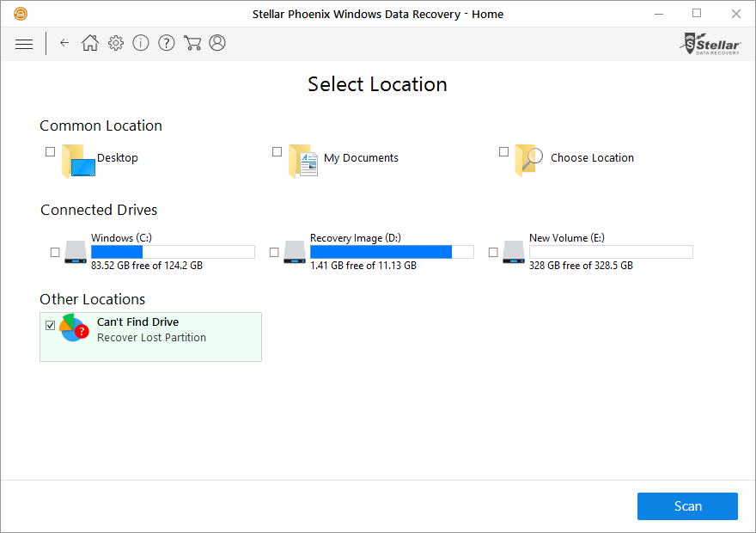
Task: Open the user account icon
Action: (217, 43)
